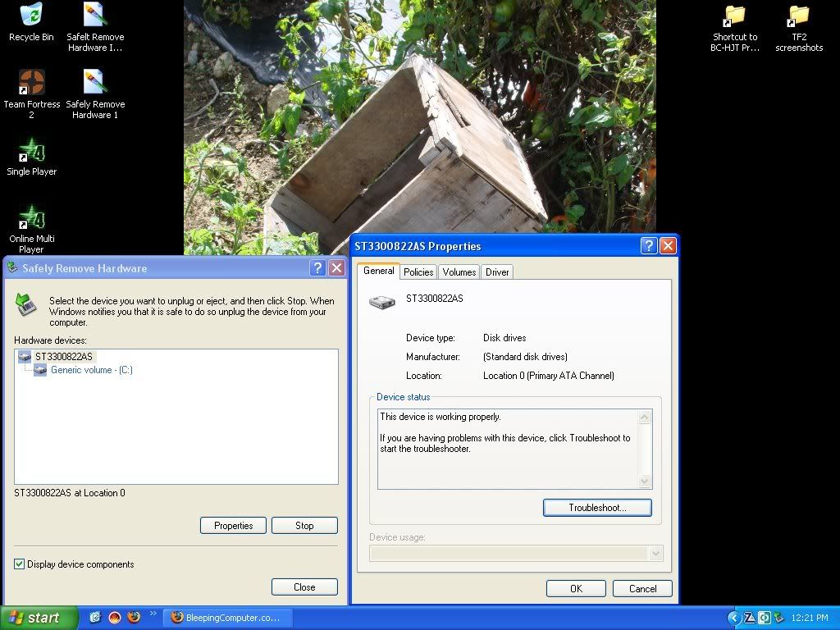Switch to the Driver tab
Screen dimensions: 840x630
(x=497, y=272)
